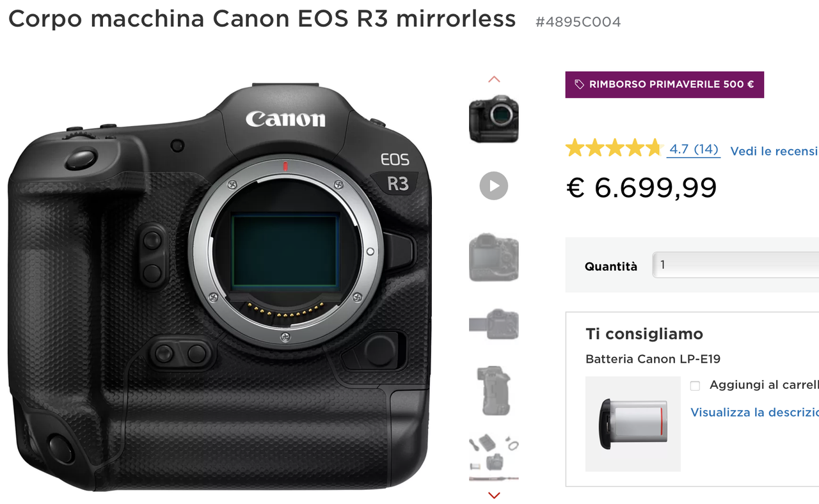This screenshot has width=819, height=504.
Task: Open Vedi le recensioni link
Action: tap(774, 151)
